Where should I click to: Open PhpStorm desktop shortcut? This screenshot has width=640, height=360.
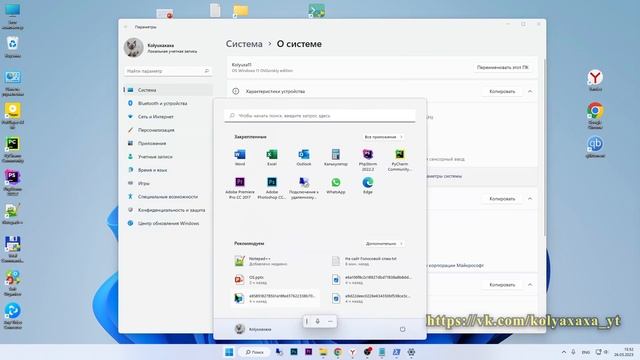pyautogui.click(x=13, y=183)
